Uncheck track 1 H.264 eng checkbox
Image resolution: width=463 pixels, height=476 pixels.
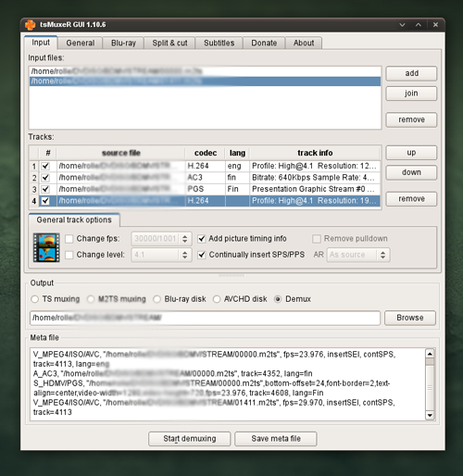pyautogui.click(x=45, y=166)
